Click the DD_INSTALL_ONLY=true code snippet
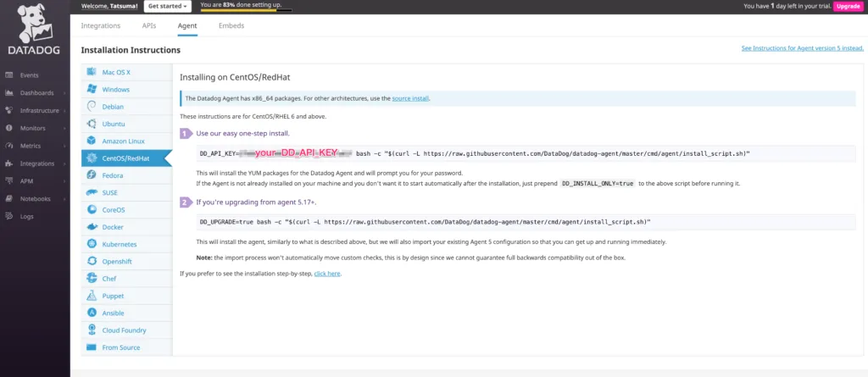The width and height of the screenshot is (868, 377). [598, 183]
